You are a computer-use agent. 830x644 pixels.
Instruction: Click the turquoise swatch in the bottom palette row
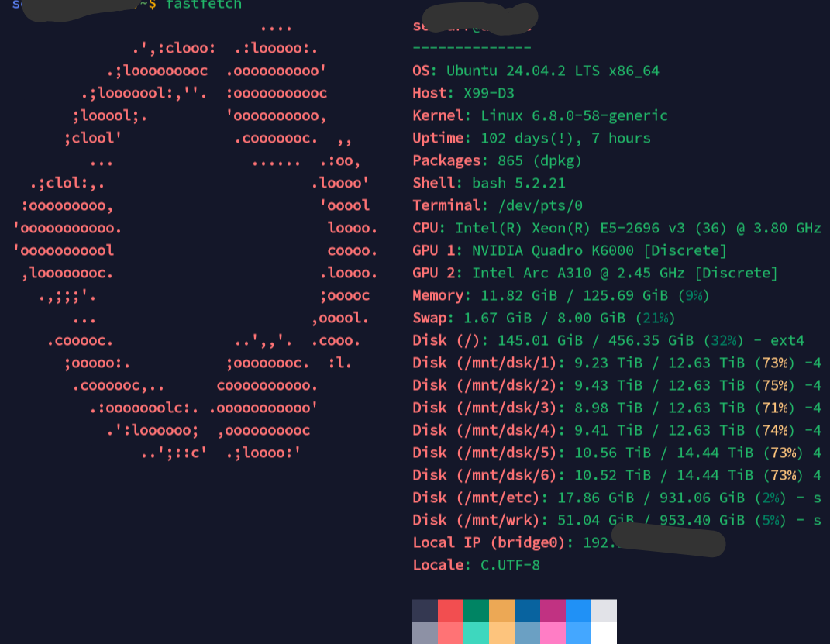[476, 633]
